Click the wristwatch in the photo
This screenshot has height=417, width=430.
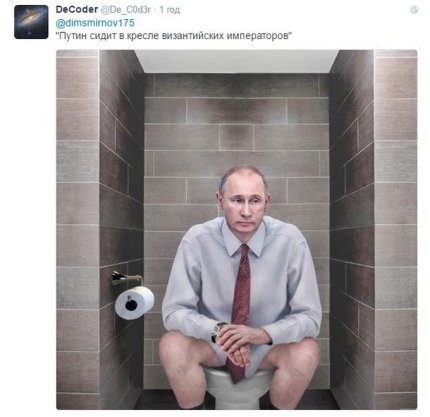[215, 332]
